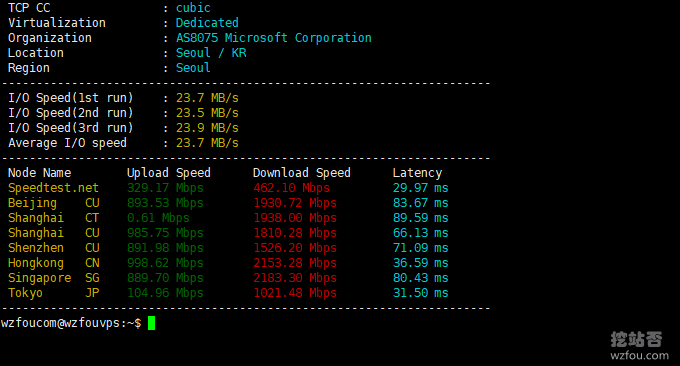The height and width of the screenshot is (366, 680).
Task: Click the 'Node Name' column header
Action: tap(39, 173)
